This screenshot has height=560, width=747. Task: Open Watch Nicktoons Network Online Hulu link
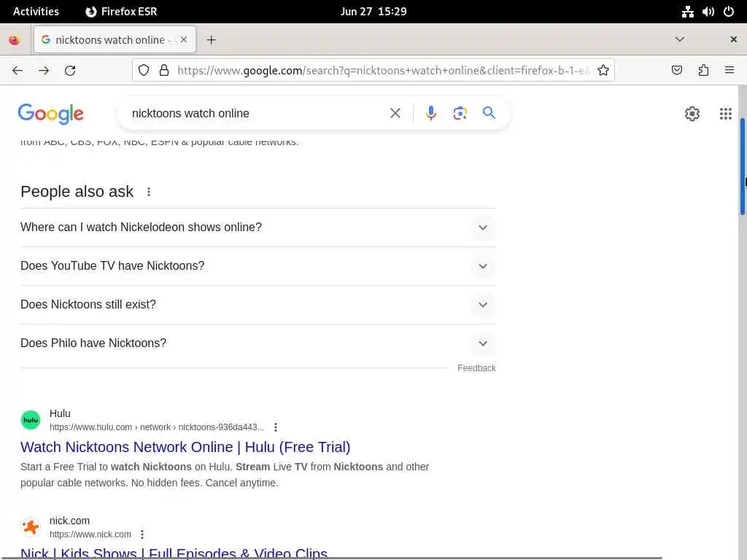click(x=185, y=447)
